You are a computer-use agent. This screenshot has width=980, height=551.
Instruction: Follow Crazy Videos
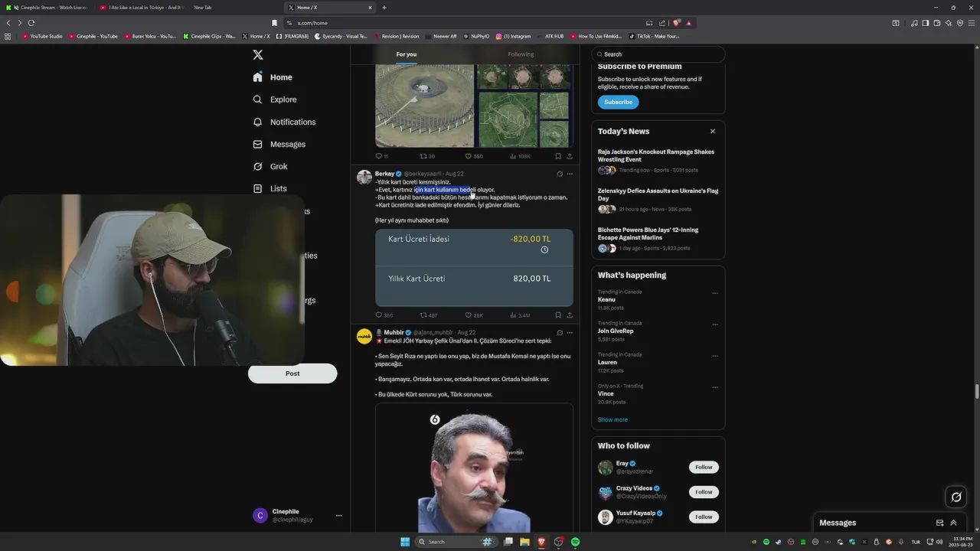coord(704,492)
